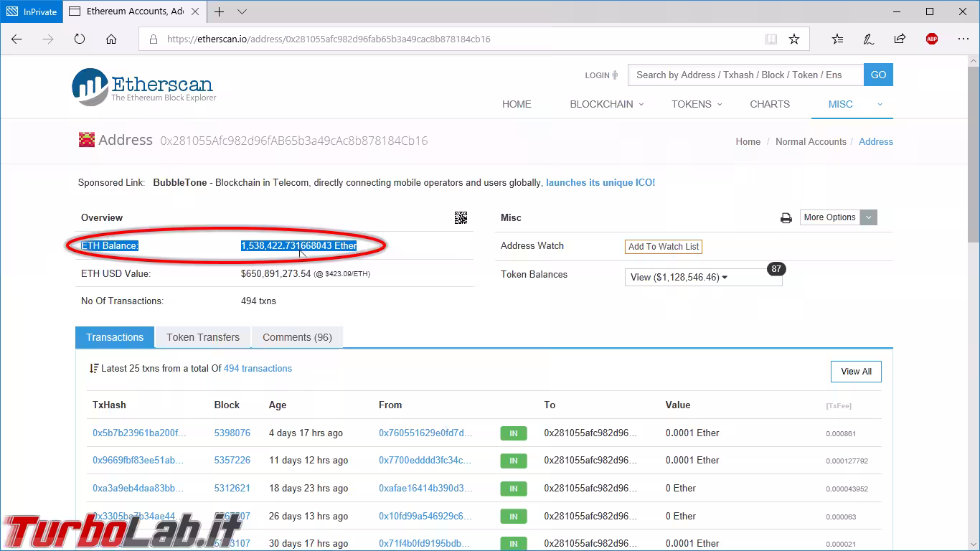Expand the More Options dropdown
Image resolution: width=980 pixels, height=551 pixels.
point(838,217)
